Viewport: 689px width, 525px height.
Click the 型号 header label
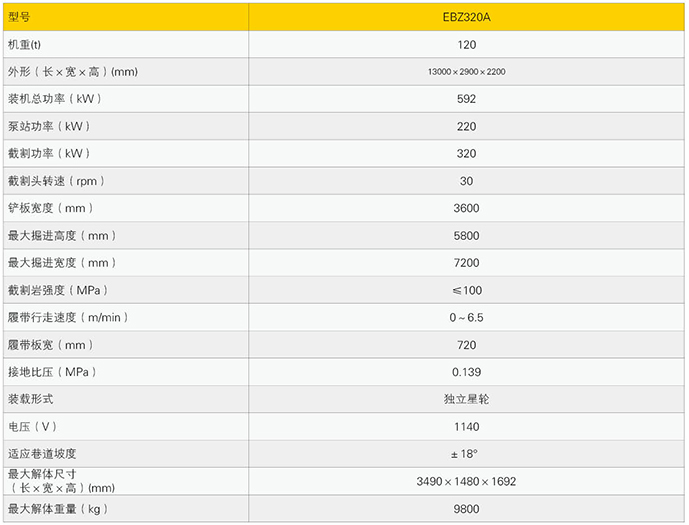(20, 16)
